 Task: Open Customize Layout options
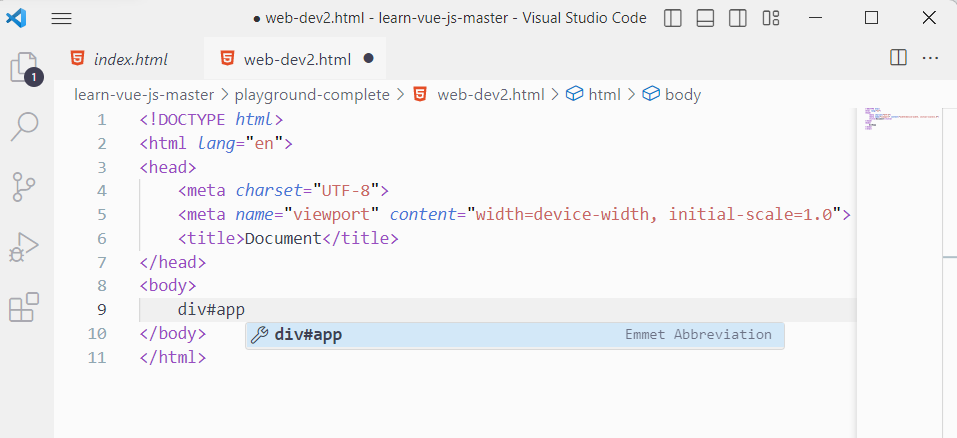(x=771, y=18)
